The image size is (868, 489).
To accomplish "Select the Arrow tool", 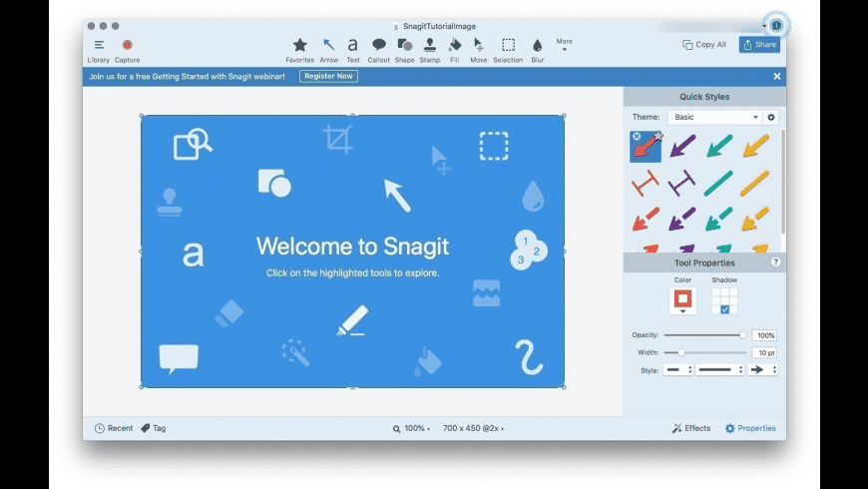I will (329, 50).
